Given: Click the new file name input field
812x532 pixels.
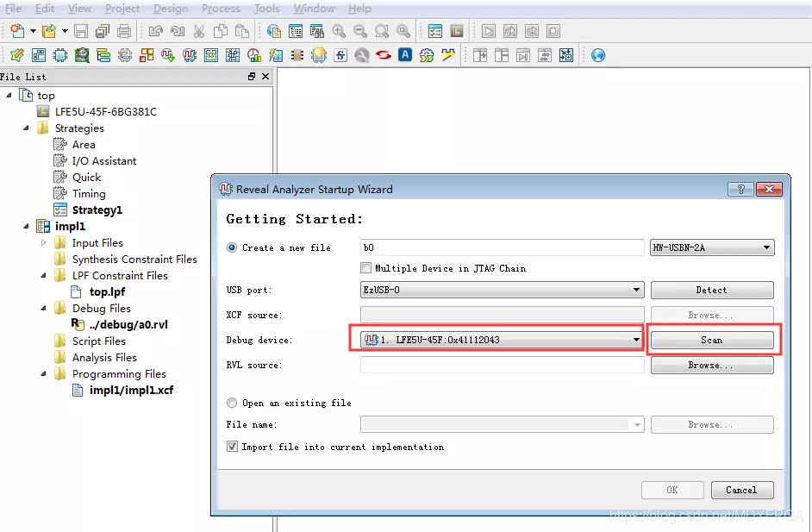Looking at the screenshot, I should coord(503,247).
